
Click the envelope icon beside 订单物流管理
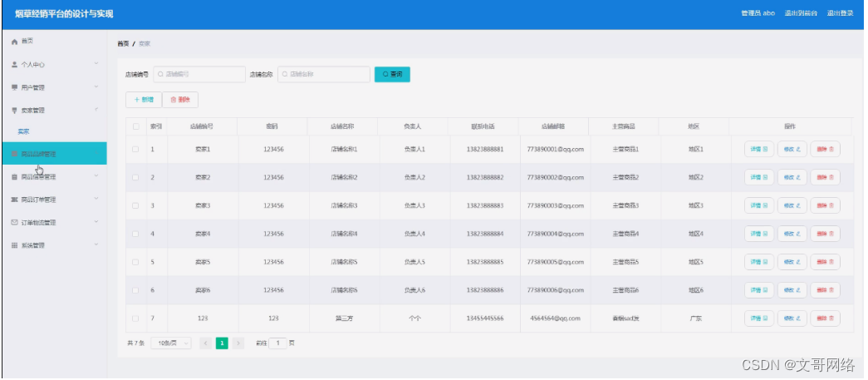coord(15,223)
